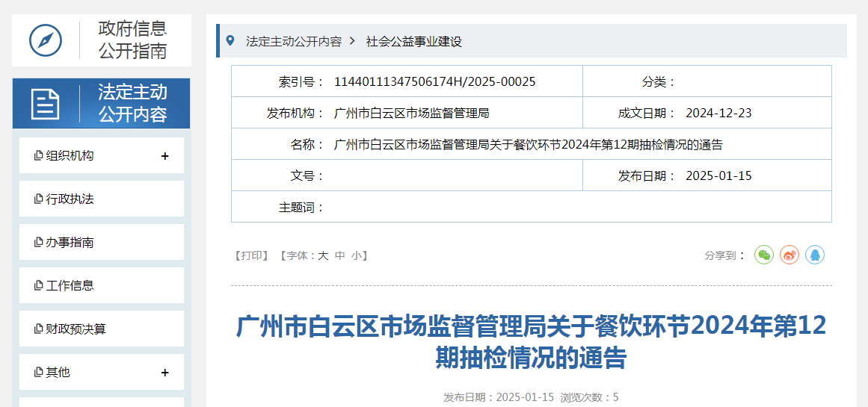Click the copy icon beside 财政预决算
Image resolution: width=868 pixels, height=407 pixels.
click(38, 329)
